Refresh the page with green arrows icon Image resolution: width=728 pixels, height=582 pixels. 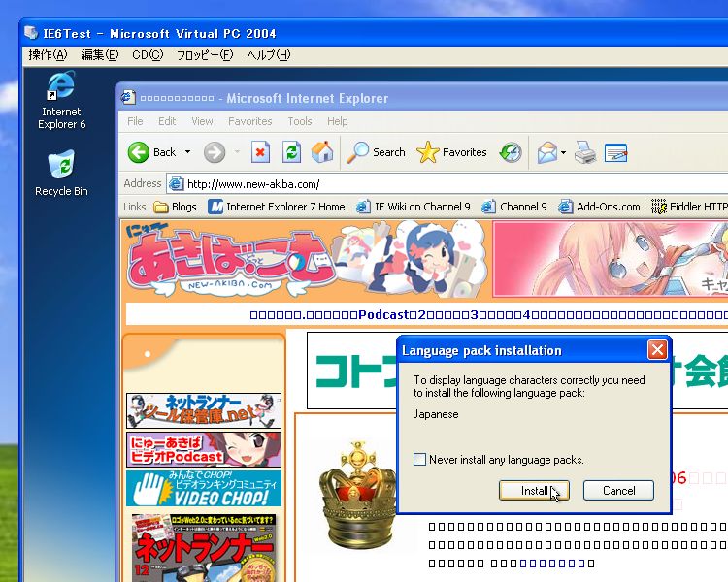click(291, 152)
